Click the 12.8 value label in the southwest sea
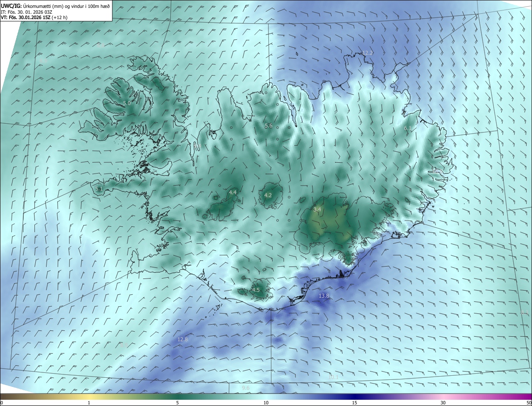Screen dimensions: 532x406 coord(182,340)
